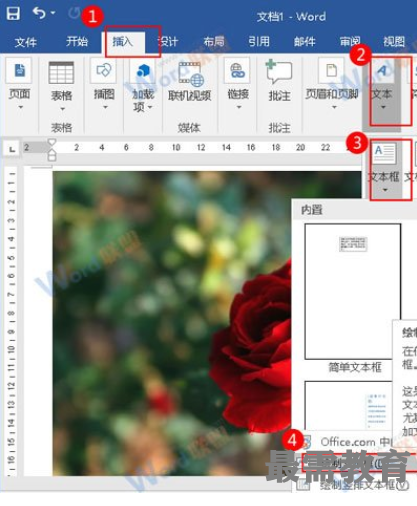Select the 简单文本框 thumbnail

pos(353,292)
